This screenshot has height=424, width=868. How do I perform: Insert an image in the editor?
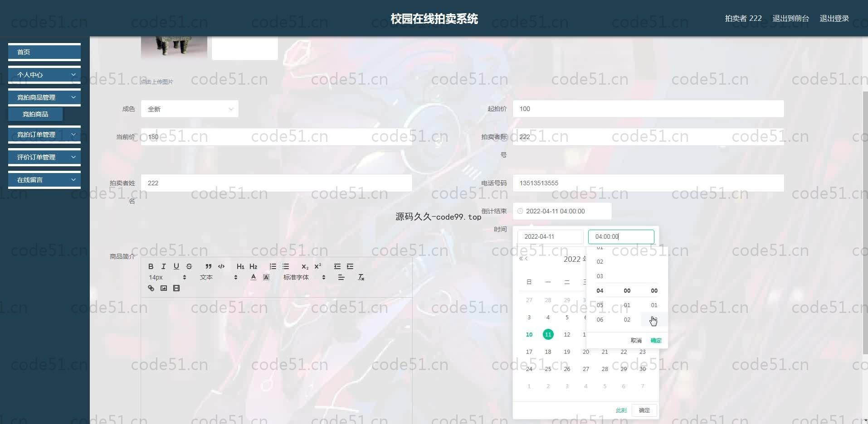click(x=164, y=288)
